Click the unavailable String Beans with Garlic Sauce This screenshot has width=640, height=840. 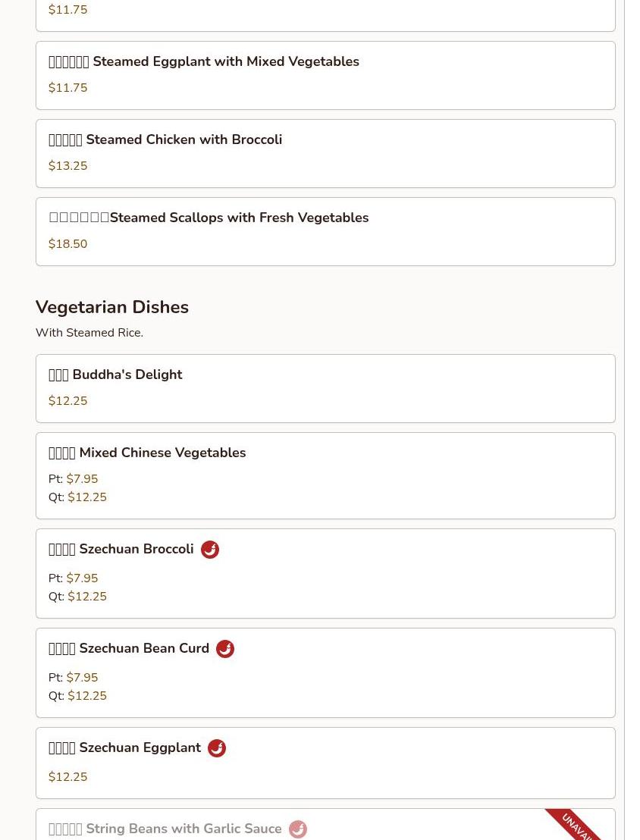184,829
